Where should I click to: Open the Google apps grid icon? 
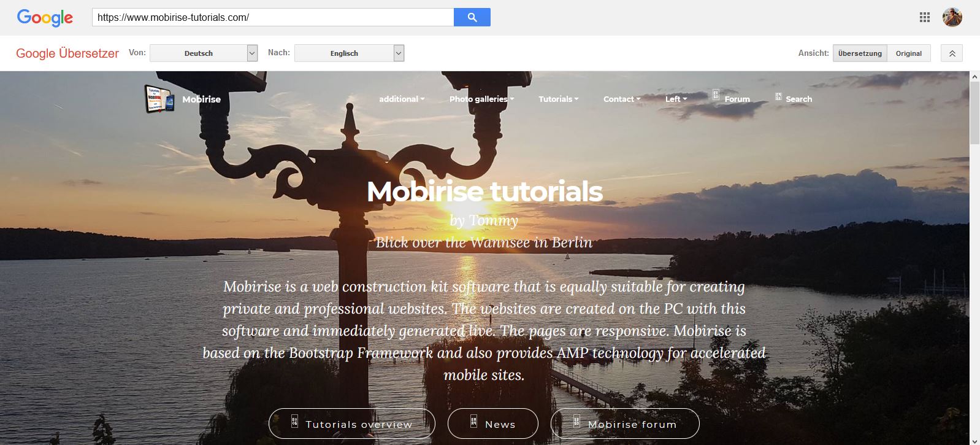(x=925, y=17)
